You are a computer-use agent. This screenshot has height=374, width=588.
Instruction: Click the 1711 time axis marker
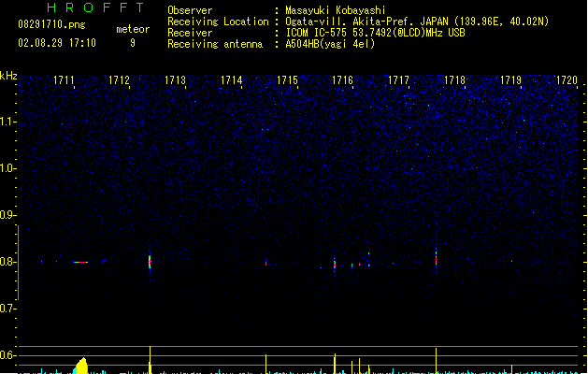tap(64, 80)
